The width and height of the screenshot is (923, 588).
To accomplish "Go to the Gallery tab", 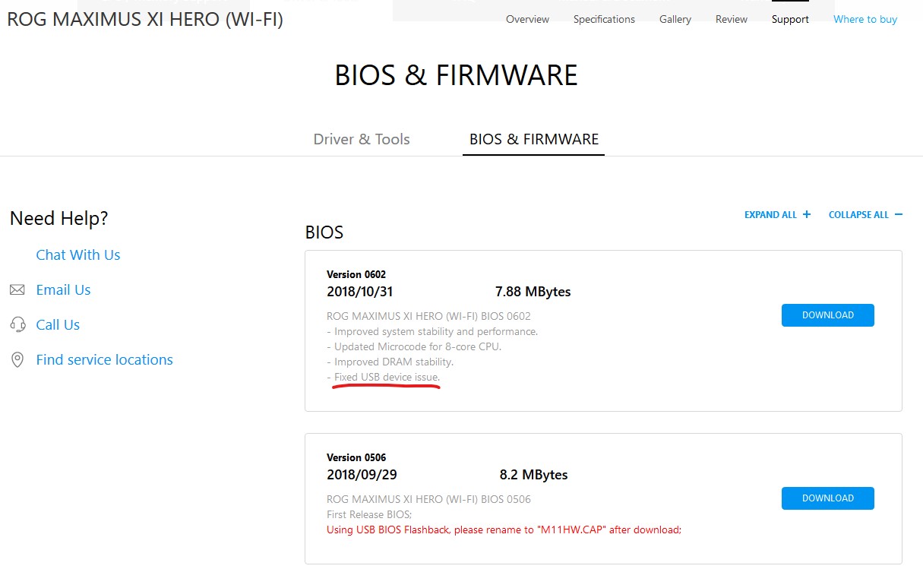I will 675,19.
